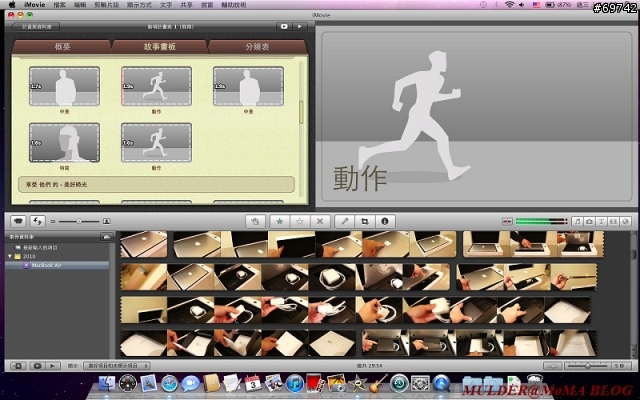Switch to the 概要 tab
Viewport: 640px width, 400px height.
(x=62, y=47)
